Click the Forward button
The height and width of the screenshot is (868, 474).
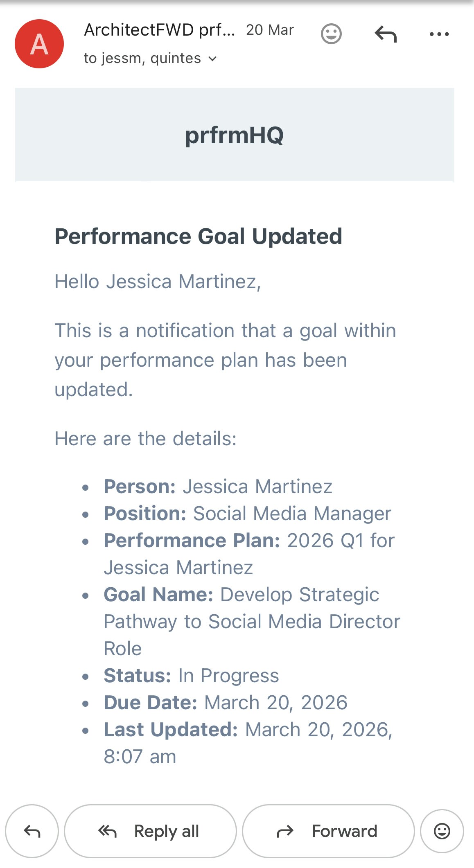point(328,831)
